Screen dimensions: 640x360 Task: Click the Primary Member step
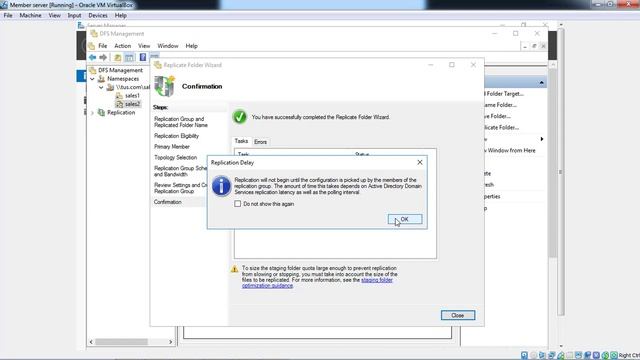[172, 147]
